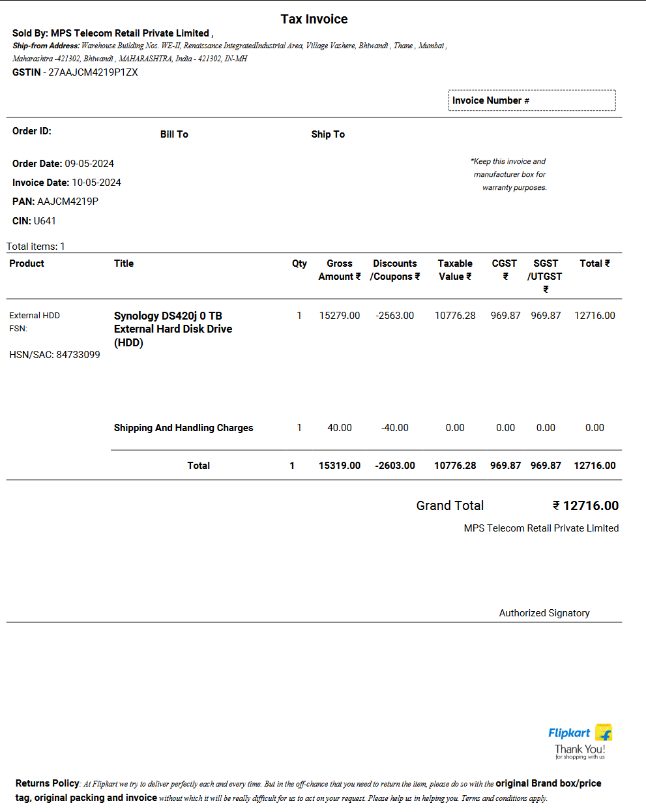Click total gross amount 15319.00
This screenshot has height=812, width=646.
click(340, 466)
